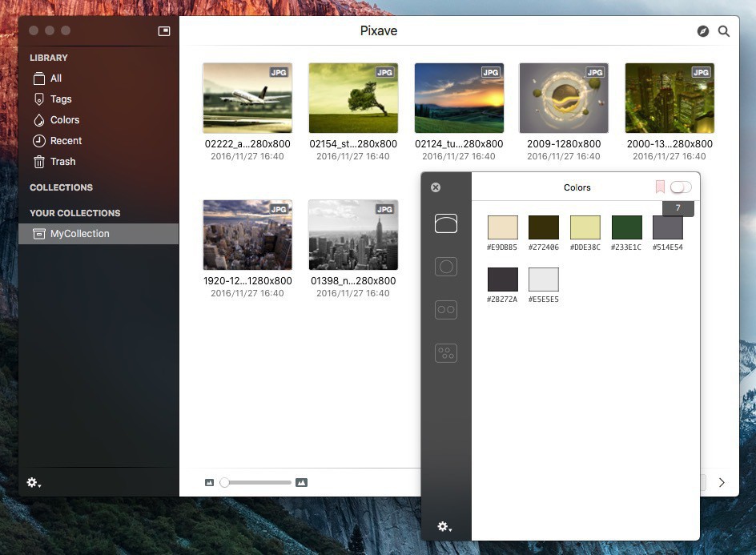Select MyCollection in Your Collections
Image resolution: width=756 pixels, height=555 pixels.
pos(79,234)
